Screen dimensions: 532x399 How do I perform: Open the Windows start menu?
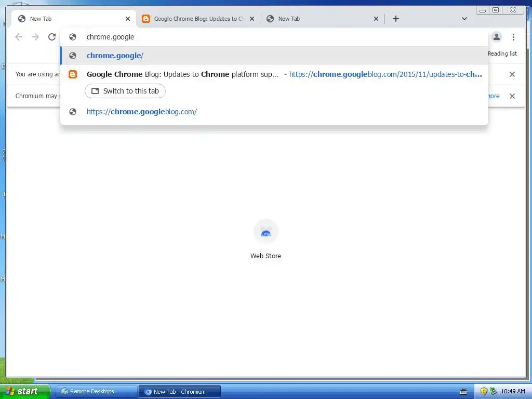(25, 391)
